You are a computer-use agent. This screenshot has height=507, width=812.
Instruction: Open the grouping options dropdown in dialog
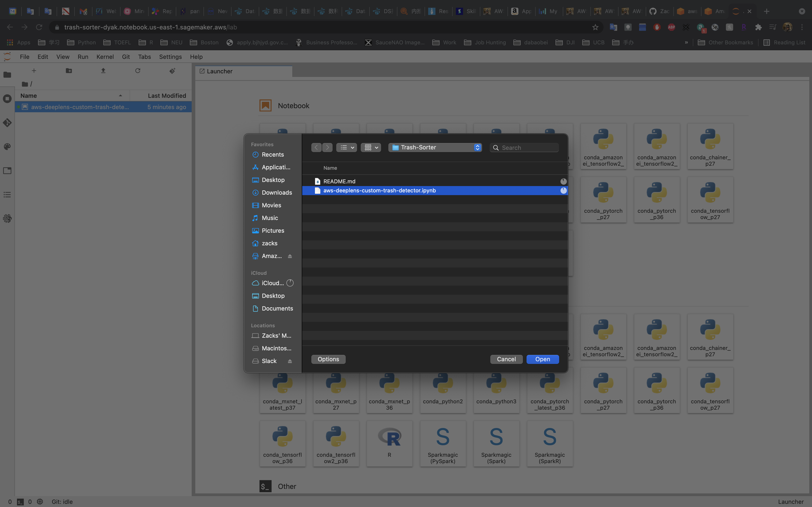pyautogui.click(x=371, y=148)
